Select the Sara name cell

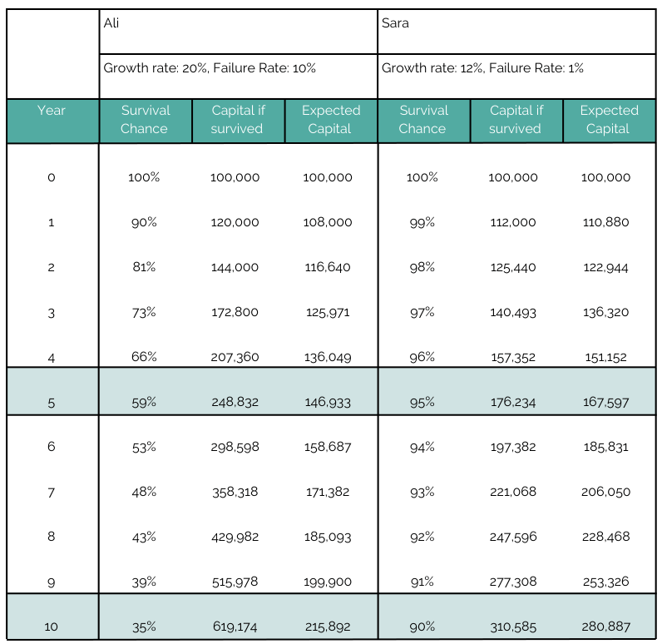(x=395, y=23)
